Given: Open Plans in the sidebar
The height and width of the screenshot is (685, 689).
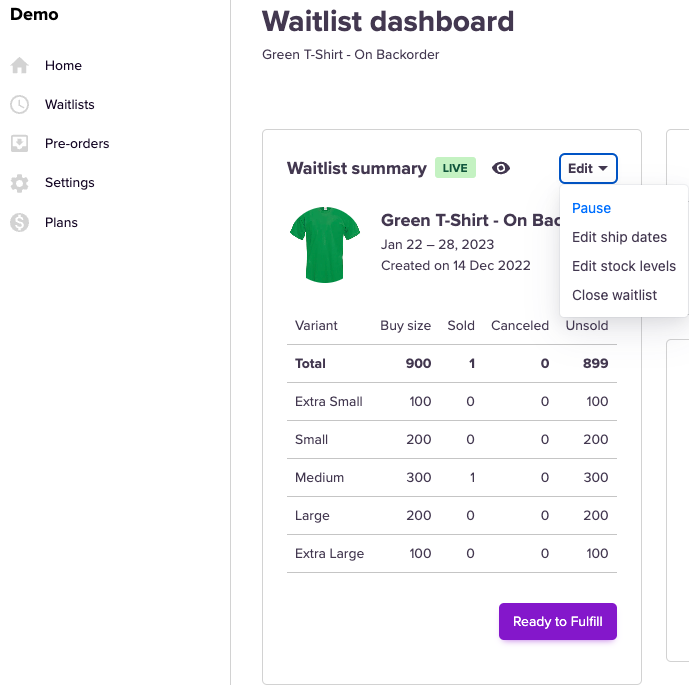Looking at the screenshot, I should tap(61, 223).
